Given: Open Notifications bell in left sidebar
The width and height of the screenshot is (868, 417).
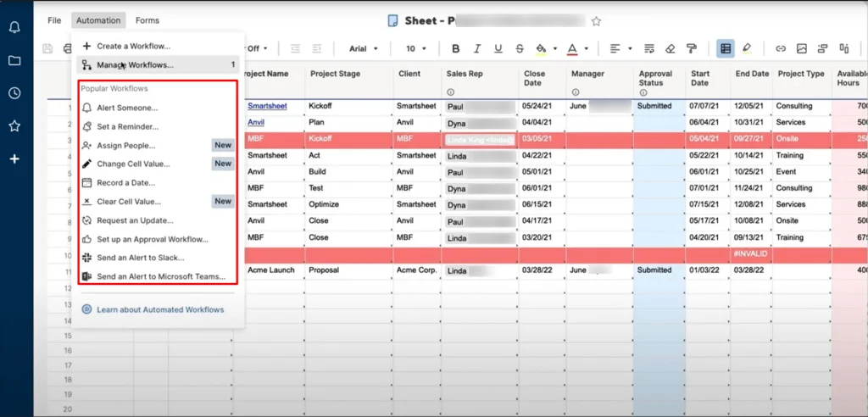Looking at the screenshot, I should [x=14, y=28].
